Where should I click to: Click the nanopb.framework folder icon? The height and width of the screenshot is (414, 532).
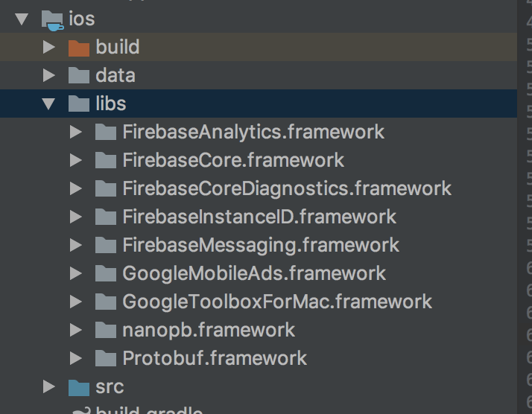(106, 330)
